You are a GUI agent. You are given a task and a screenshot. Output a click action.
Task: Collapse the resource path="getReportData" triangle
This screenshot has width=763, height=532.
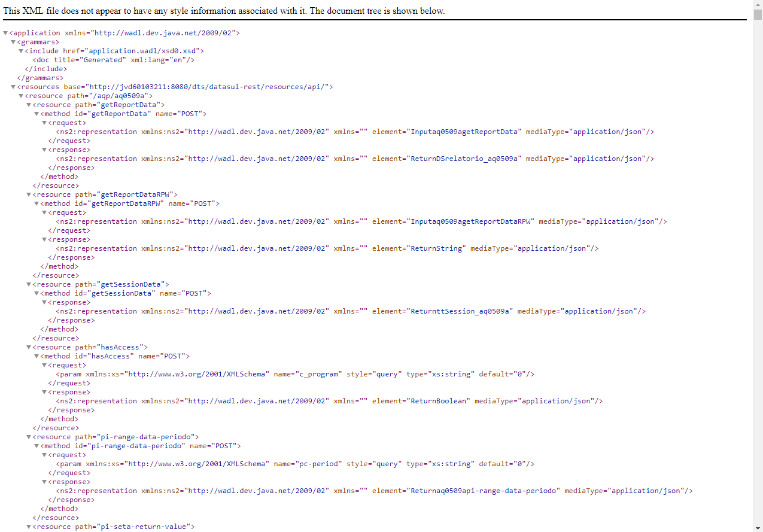click(x=29, y=105)
